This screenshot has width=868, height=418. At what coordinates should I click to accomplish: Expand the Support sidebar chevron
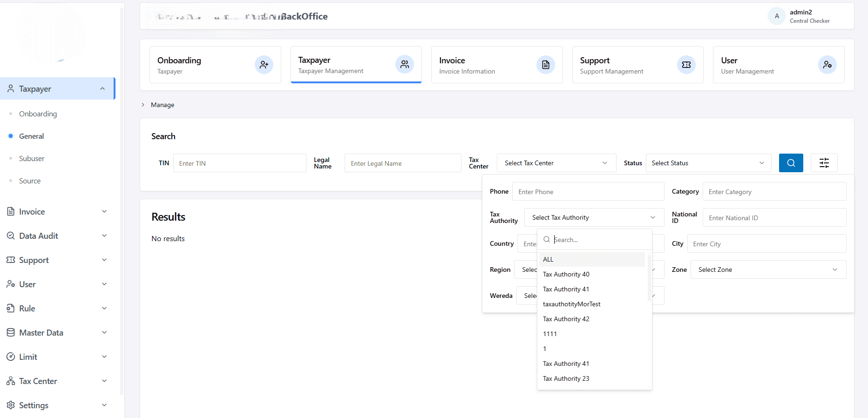pyautogui.click(x=104, y=260)
